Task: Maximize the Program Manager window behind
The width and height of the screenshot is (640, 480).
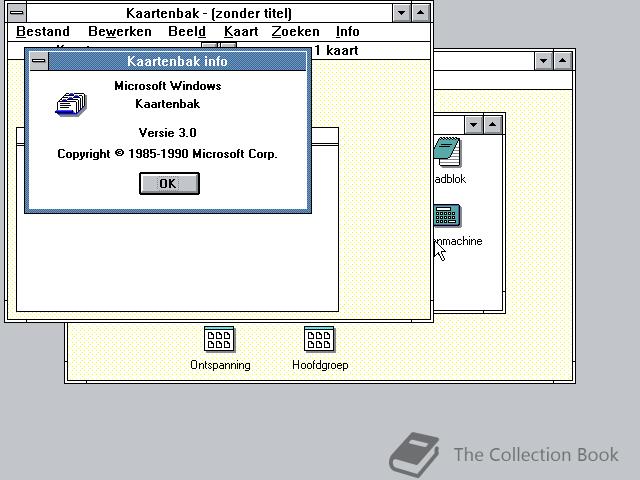Action: [562, 61]
